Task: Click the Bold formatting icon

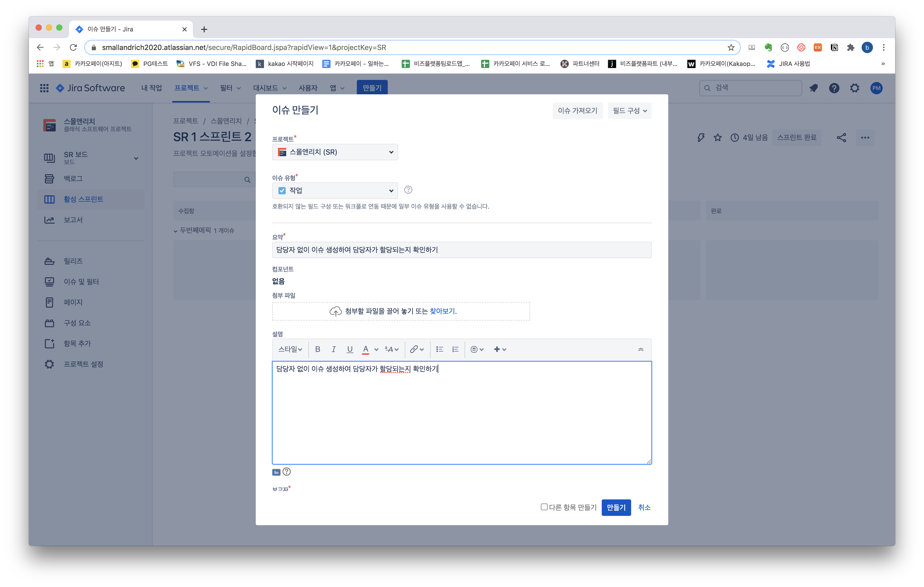Action: click(317, 349)
